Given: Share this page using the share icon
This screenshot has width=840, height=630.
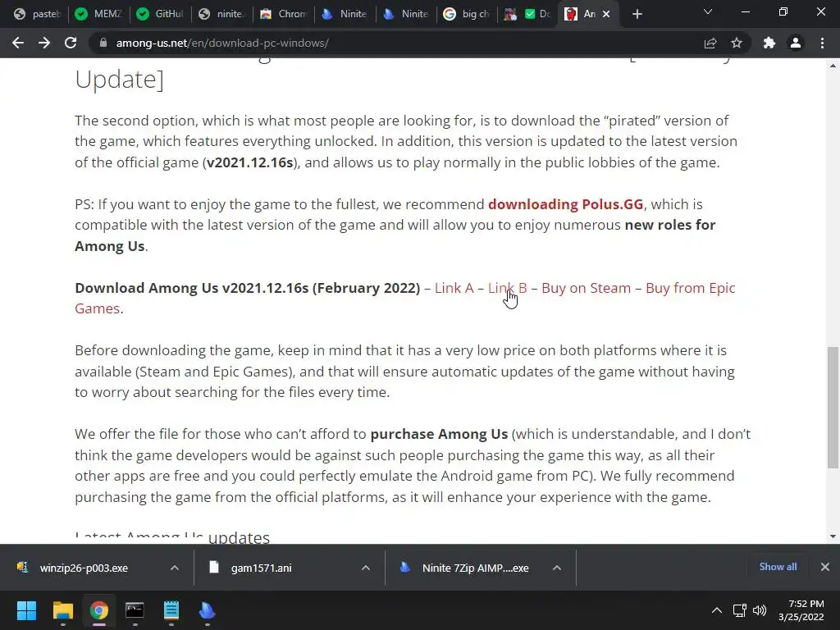Looking at the screenshot, I should [710, 43].
